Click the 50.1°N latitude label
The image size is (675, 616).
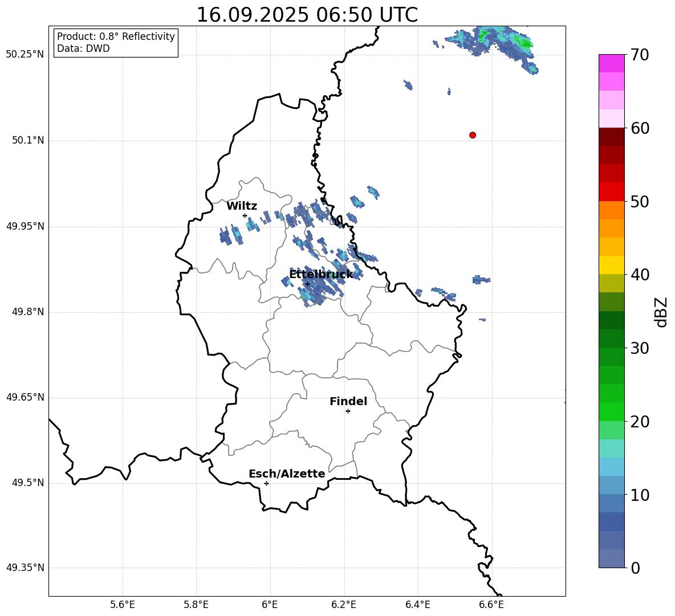coord(27,140)
